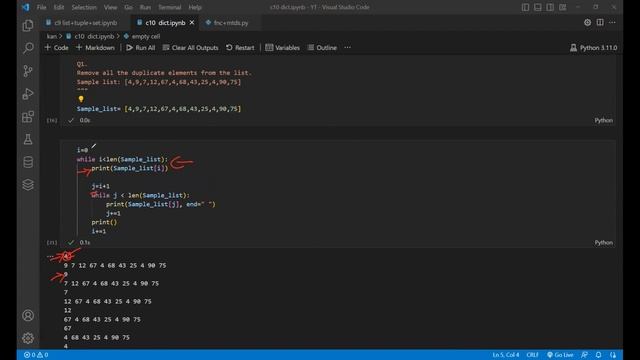Click Ln 5, Col 4 cursor position
The image size is (640, 360).
(506, 355)
